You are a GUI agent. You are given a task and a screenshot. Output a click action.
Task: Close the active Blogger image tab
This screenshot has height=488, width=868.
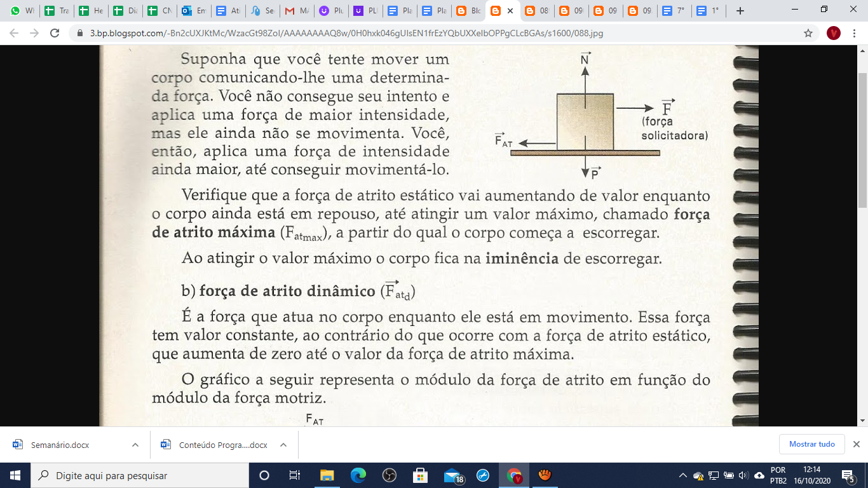510,11
